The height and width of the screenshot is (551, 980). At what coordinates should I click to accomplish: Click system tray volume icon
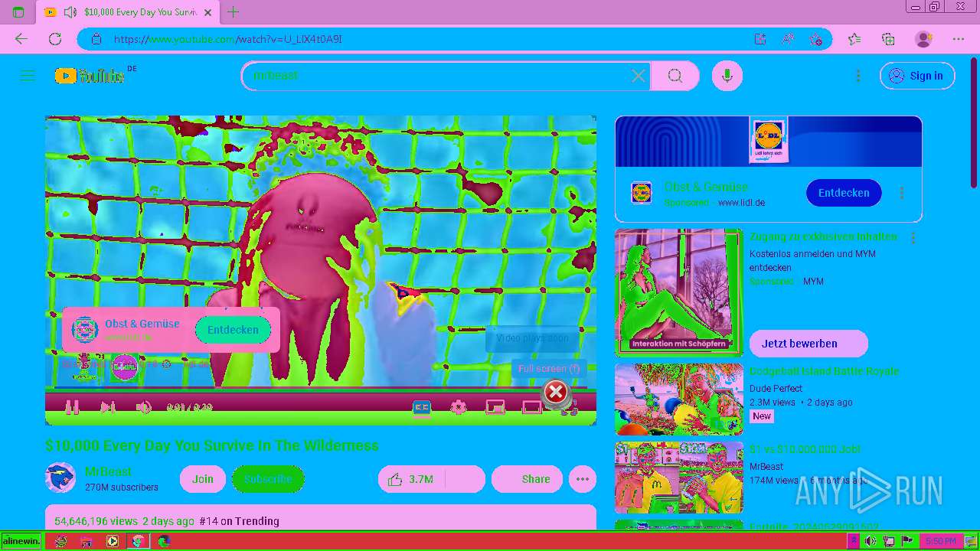[871, 541]
